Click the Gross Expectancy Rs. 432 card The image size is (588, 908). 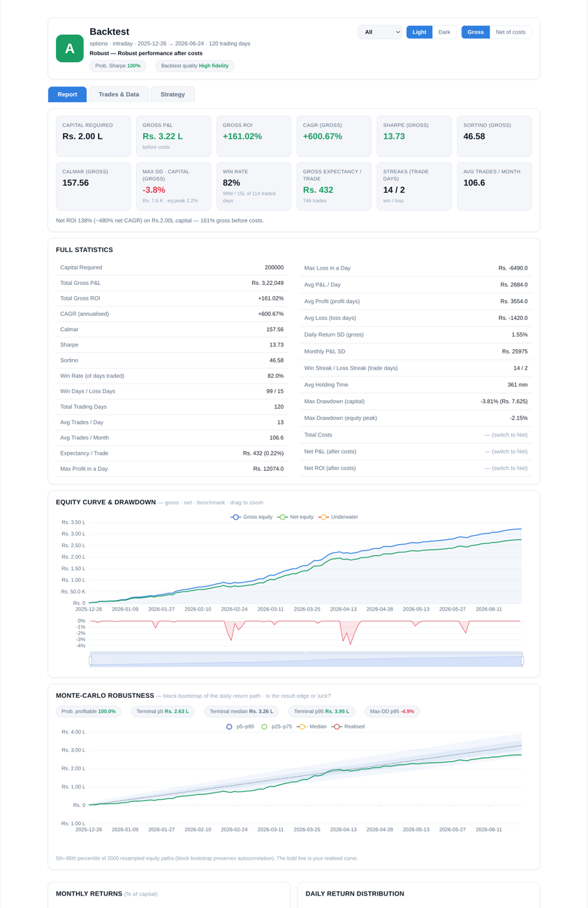coord(334,186)
